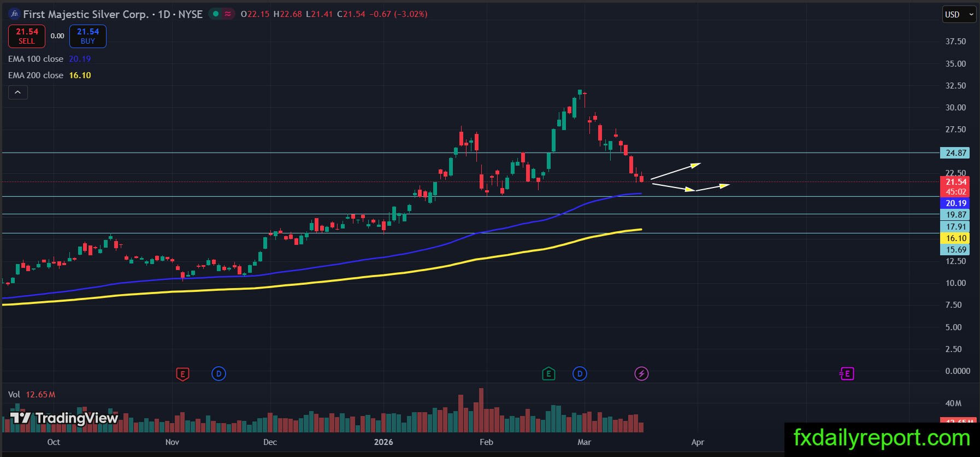Image resolution: width=980 pixels, height=457 pixels.
Task: Click the high value H22.68
Action: point(287,14)
